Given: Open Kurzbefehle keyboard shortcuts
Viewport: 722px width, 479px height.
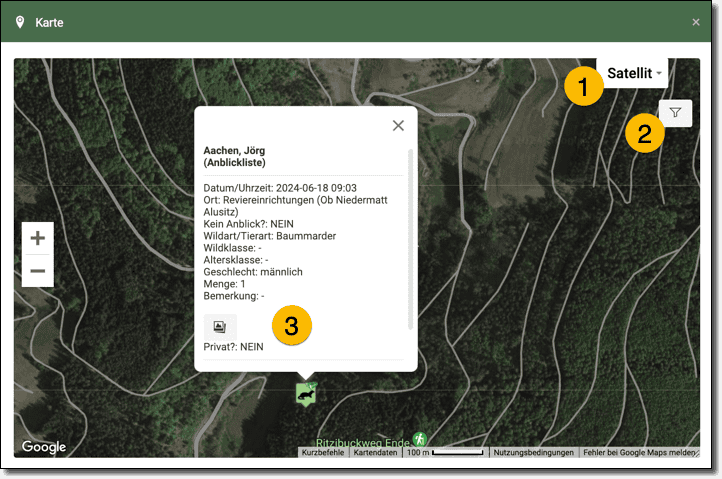Looking at the screenshot, I should coord(323,453).
